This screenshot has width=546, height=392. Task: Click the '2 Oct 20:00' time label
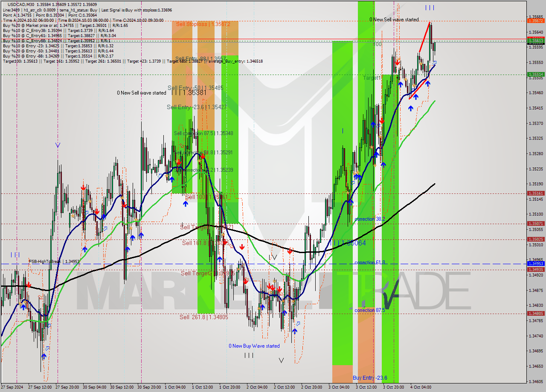point(311,387)
